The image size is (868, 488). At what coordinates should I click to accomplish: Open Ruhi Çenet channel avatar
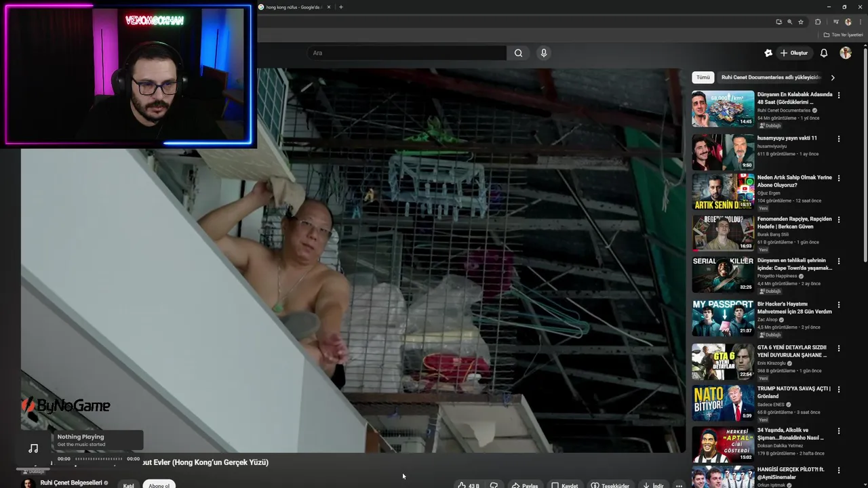click(x=28, y=484)
